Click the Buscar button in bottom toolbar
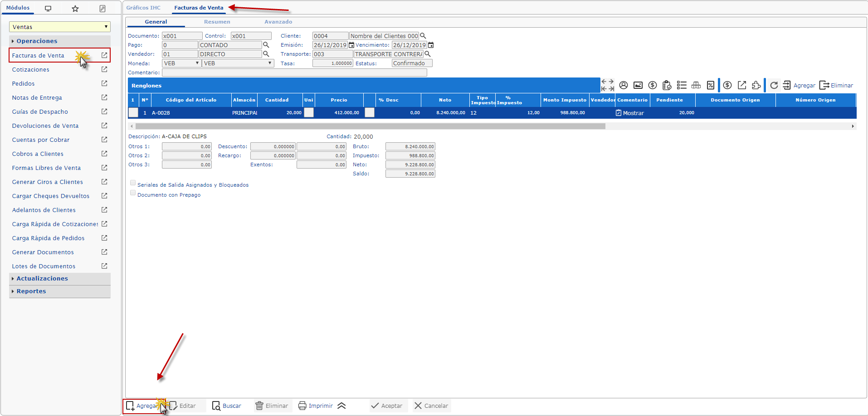 [x=227, y=406]
